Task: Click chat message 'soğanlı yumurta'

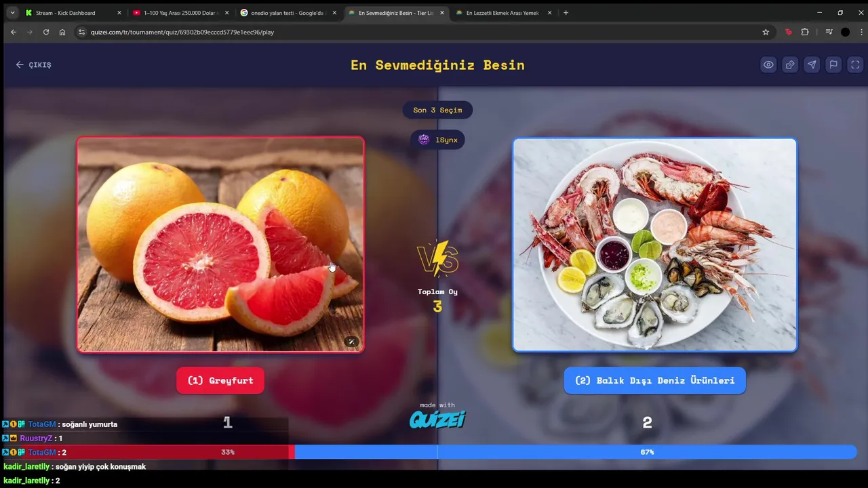Action: click(90, 424)
